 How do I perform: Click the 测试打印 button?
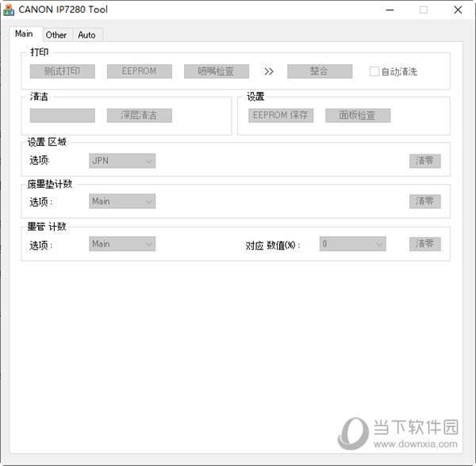[x=62, y=71]
